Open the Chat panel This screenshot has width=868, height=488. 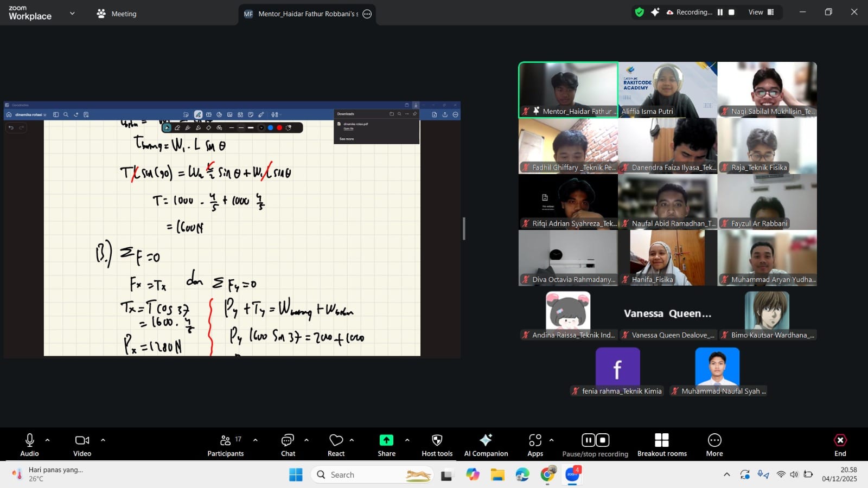click(288, 445)
